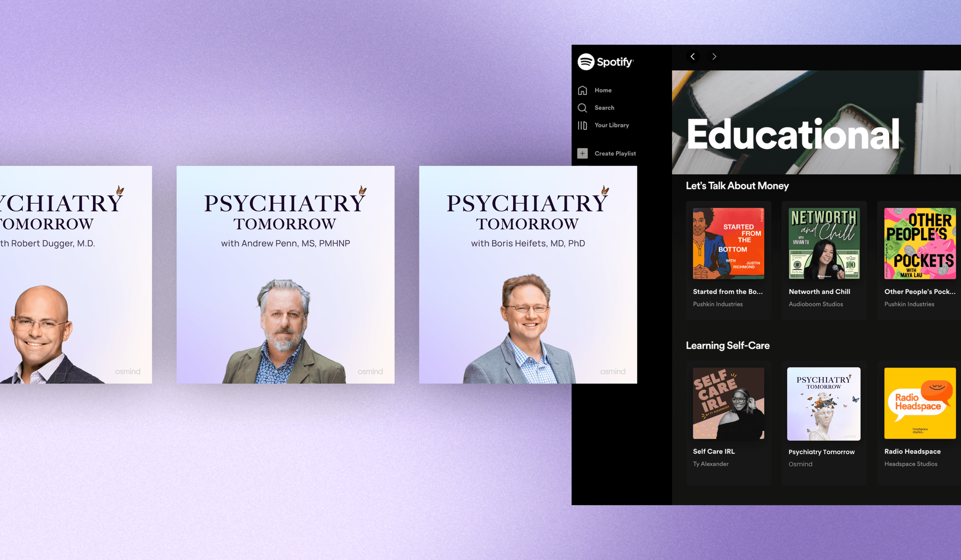Viewport: 961px width, 560px height.
Task: Click the Create Playlist label
Action: coord(615,154)
